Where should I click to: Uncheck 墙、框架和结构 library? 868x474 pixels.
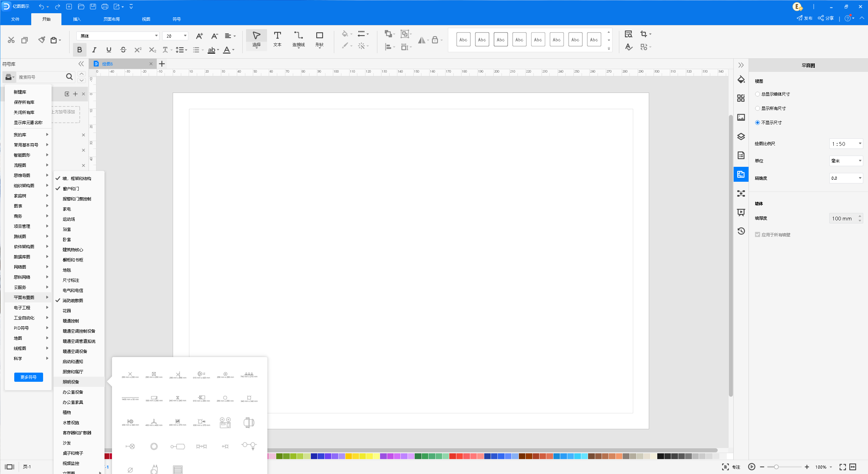79,178
